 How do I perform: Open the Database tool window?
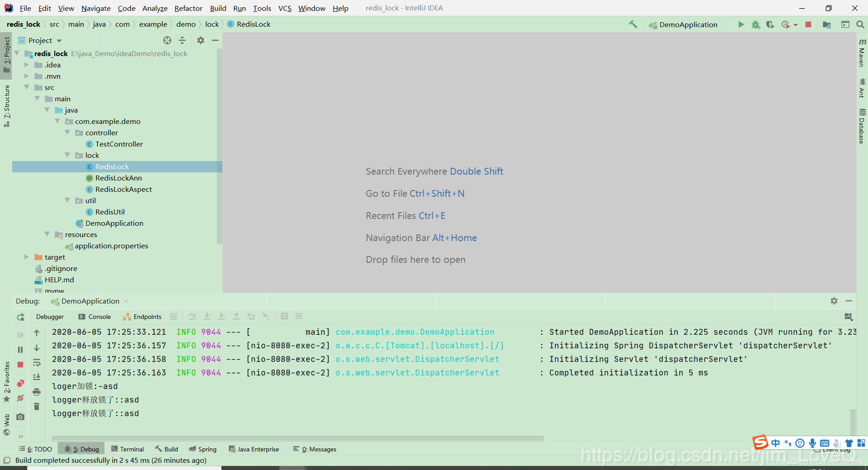coord(862,126)
